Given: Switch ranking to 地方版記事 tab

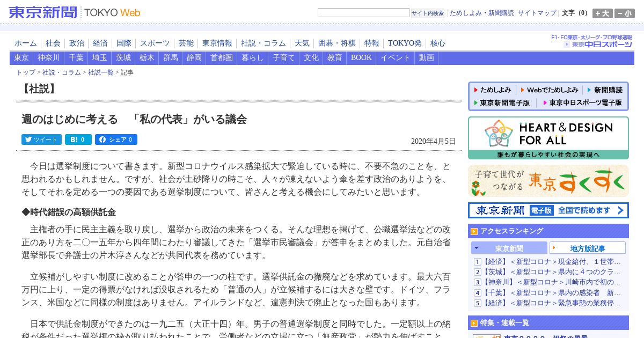Looking at the screenshot, I should coord(588,248).
